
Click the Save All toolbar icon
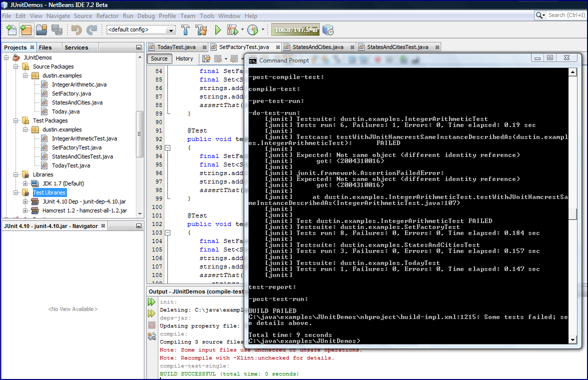(56, 29)
